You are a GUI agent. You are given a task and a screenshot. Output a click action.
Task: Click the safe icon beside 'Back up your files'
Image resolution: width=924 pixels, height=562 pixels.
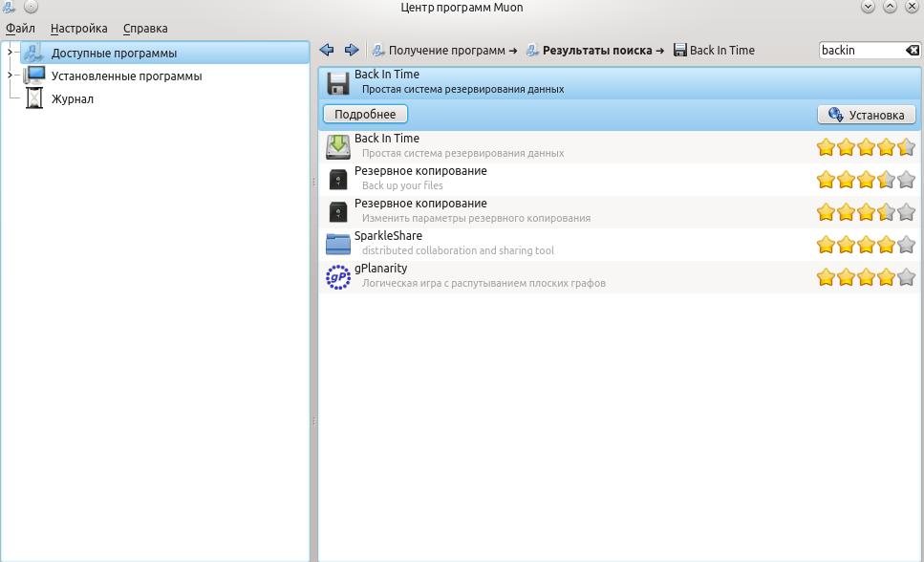coord(338,180)
